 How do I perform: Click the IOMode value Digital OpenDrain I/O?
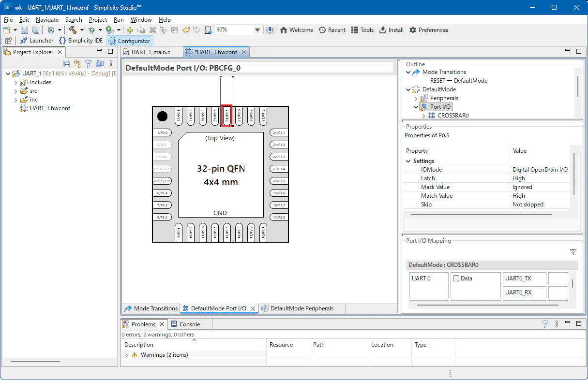[540, 170]
